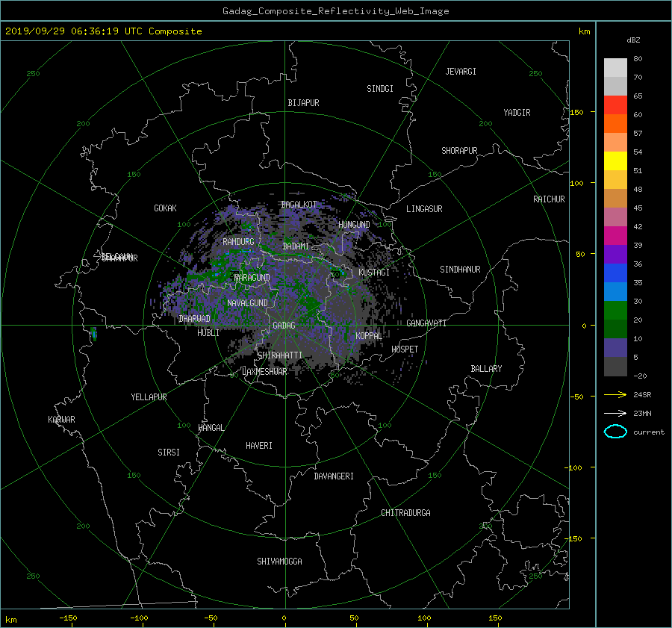Click the HANGAL city label
The height and width of the screenshot is (628, 672).
(211, 427)
